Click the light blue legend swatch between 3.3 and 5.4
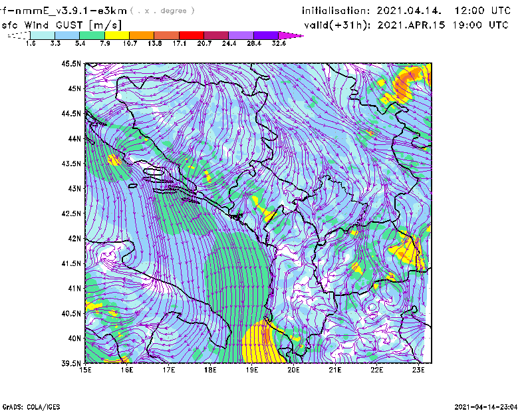Image resolution: width=532 pixels, height=411 pixels. click(x=67, y=35)
